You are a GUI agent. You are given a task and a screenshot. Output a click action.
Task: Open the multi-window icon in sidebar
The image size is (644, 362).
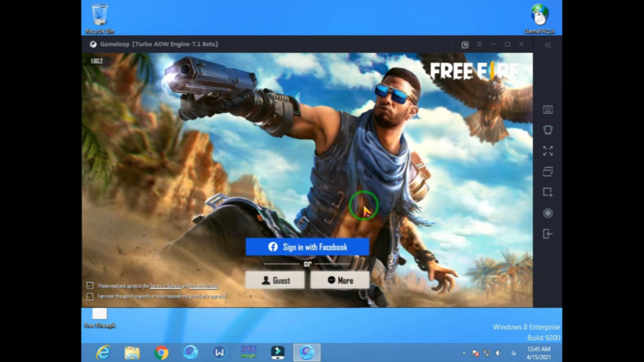coord(547,172)
